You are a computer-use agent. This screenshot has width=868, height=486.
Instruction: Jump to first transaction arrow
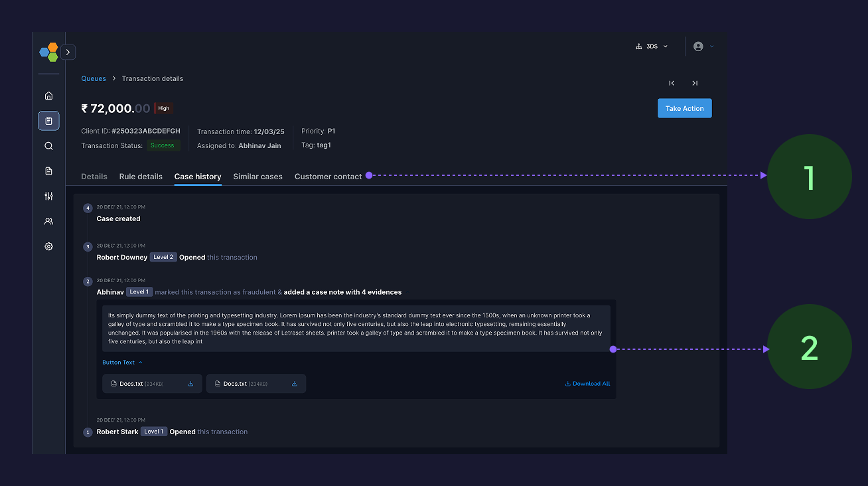pos(672,83)
